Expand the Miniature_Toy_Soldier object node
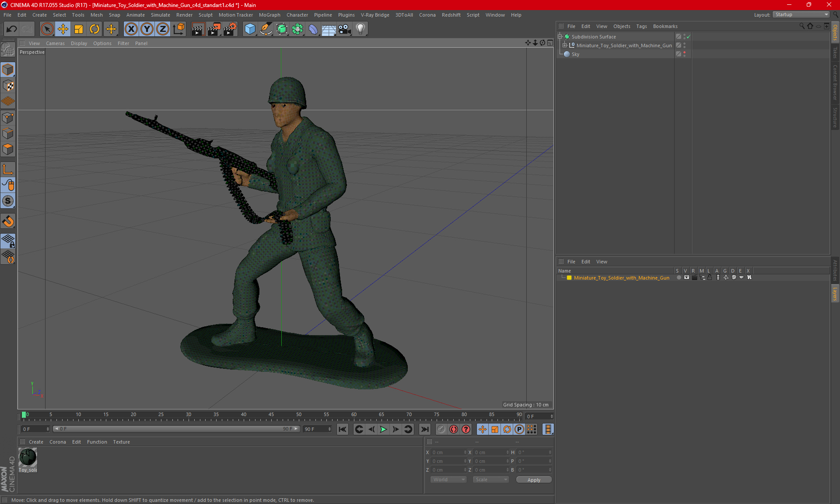Screen dimensions: 840x504 [x=565, y=45]
